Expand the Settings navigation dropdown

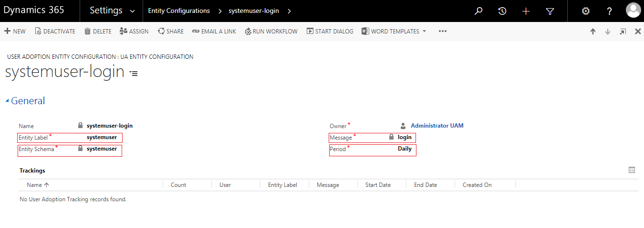tap(132, 11)
